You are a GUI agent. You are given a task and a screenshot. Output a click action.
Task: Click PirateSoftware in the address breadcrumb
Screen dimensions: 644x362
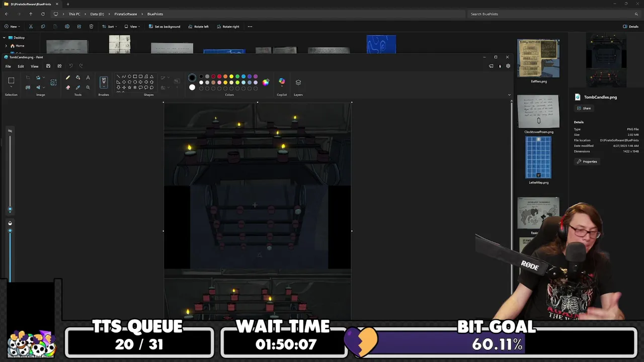(125, 14)
